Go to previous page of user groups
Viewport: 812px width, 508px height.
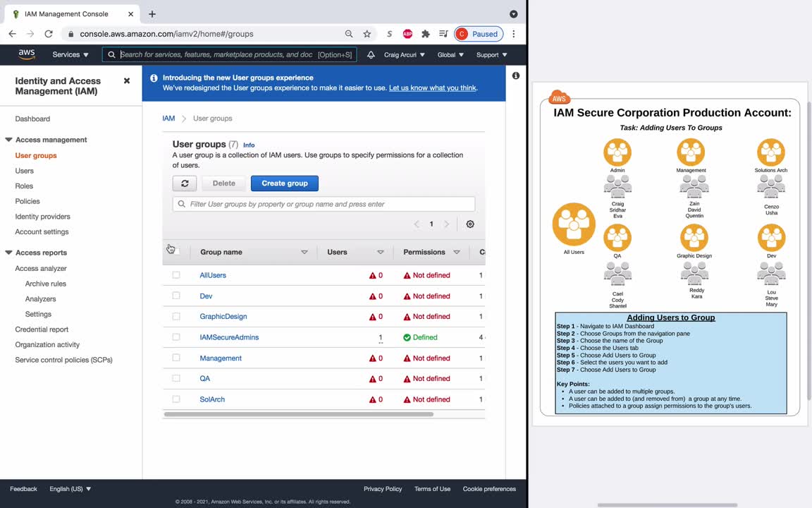[x=417, y=224]
